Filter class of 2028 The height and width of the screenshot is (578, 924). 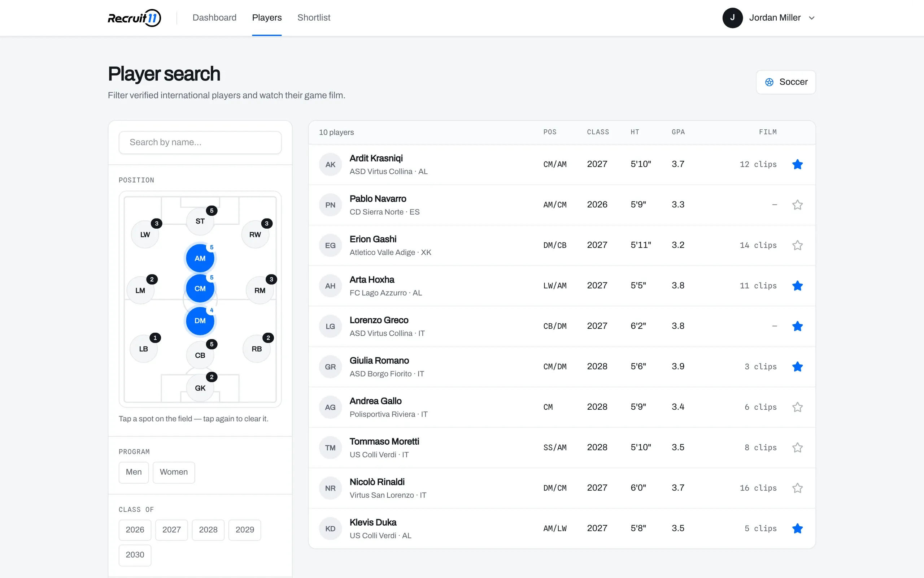[x=208, y=530]
